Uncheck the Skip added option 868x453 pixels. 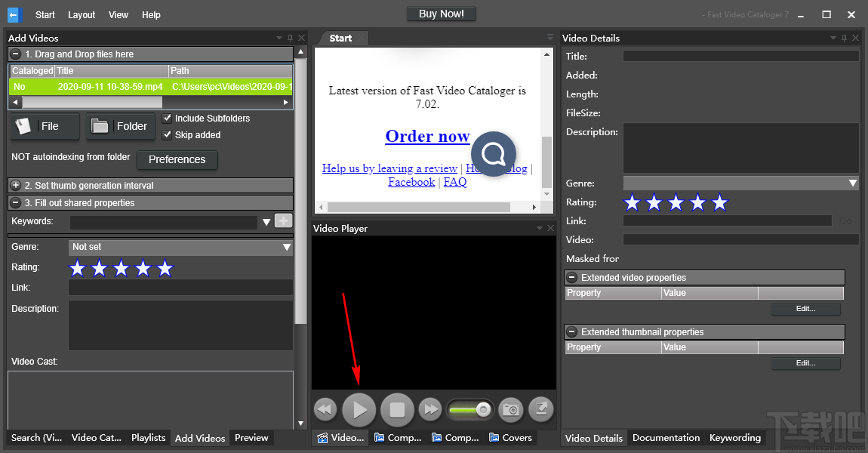[167, 134]
